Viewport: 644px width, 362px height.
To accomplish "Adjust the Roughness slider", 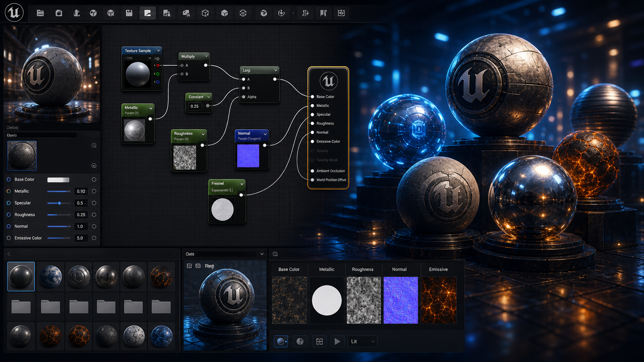I will (59, 215).
